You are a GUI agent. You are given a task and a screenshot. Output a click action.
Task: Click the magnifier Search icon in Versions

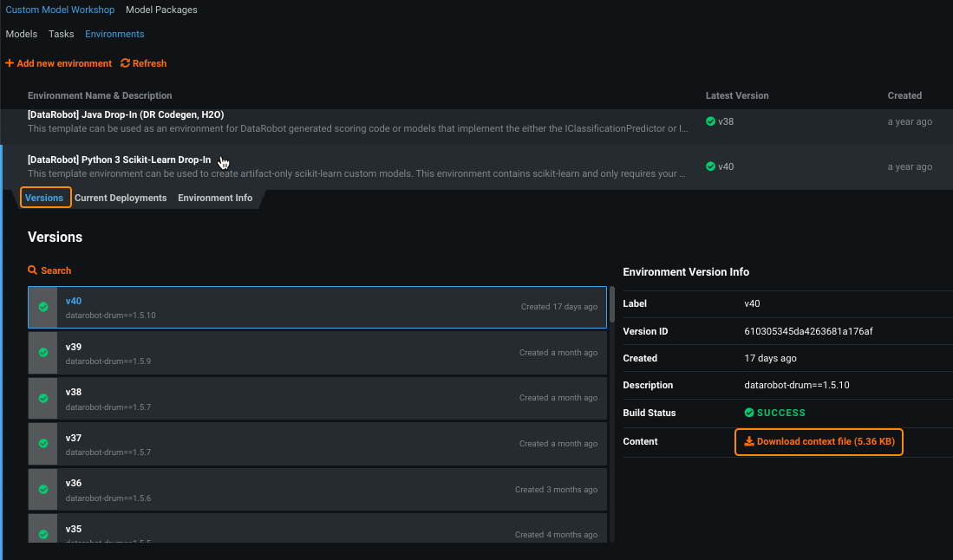(33, 270)
